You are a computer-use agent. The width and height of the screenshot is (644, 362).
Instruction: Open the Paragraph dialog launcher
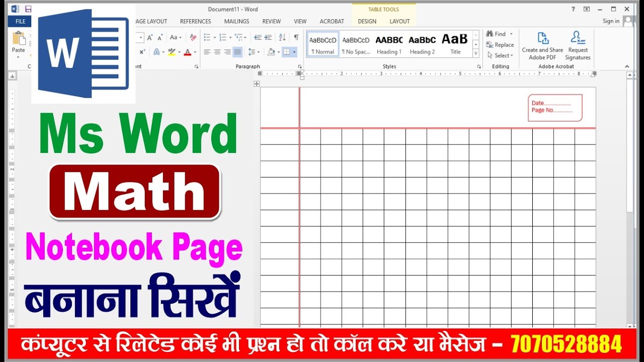(x=300, y=66)
